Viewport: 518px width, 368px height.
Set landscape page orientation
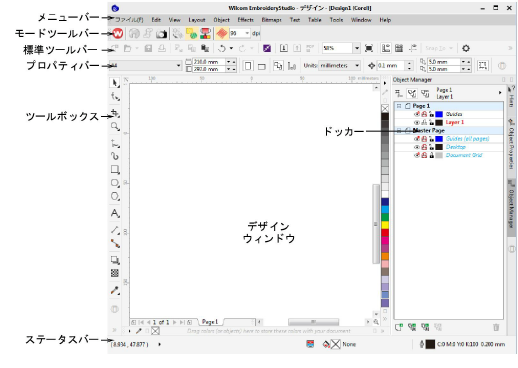coord(262,66)
